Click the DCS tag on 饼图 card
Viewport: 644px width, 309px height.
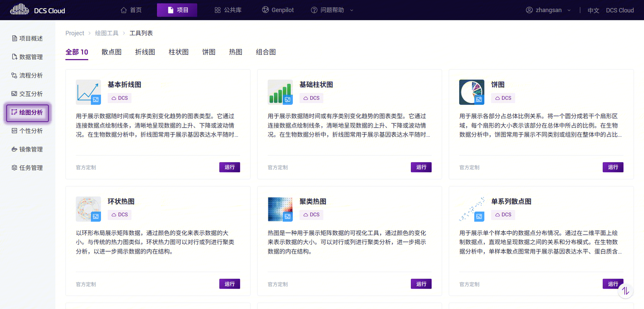coord(503,98)
